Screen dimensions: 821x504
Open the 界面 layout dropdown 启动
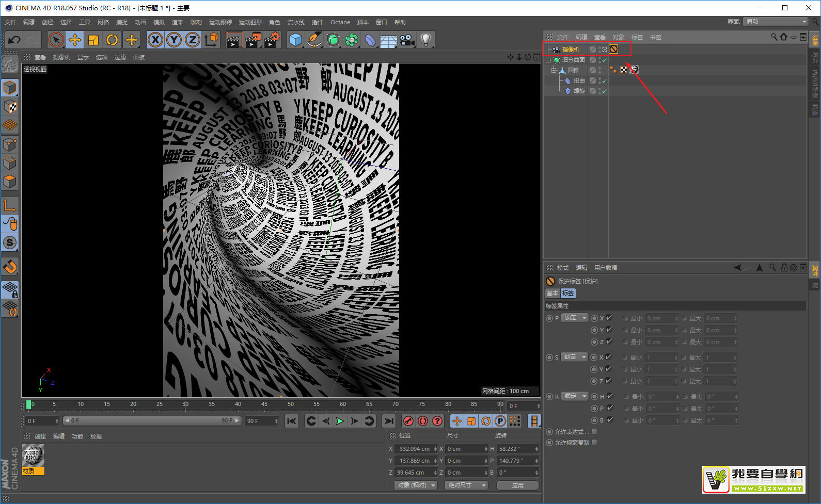776,21
